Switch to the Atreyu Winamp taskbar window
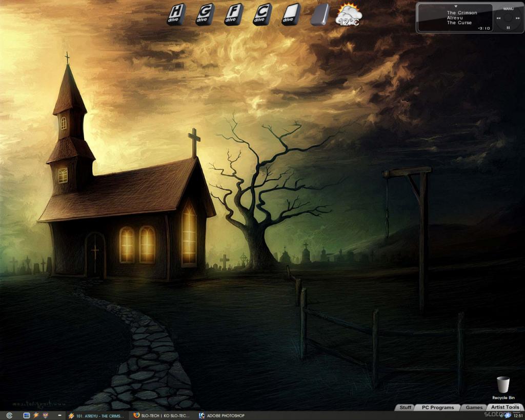The width and height of the screenshot is (525, 420). pyautogui.click(x=96, y=416)
